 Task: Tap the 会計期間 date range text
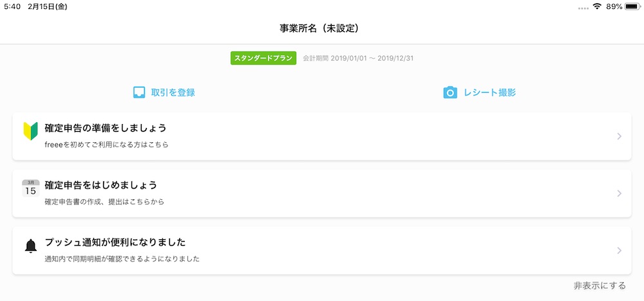click(358, 59)
